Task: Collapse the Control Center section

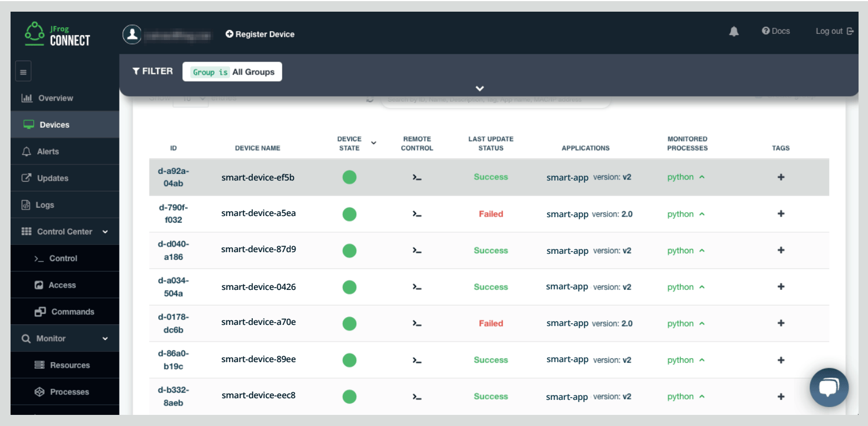Action: point(105,232)
